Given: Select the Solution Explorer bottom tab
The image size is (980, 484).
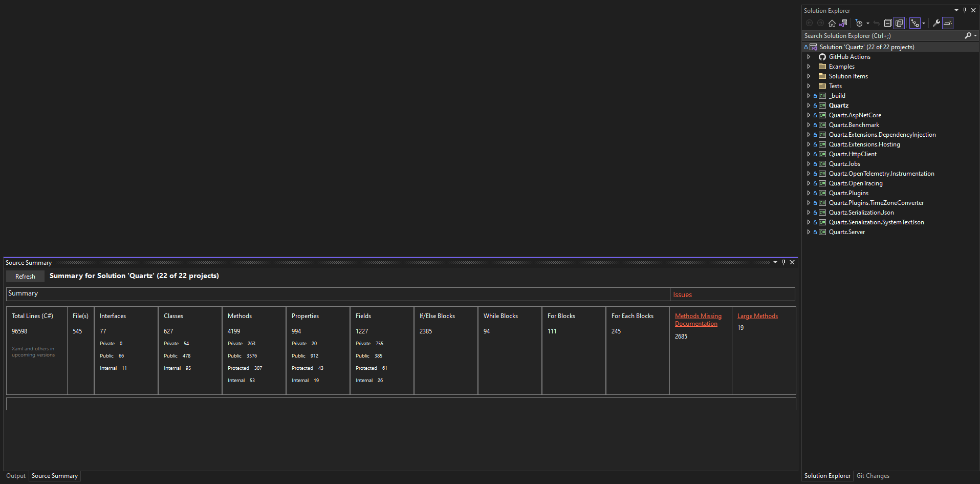Looking at the screenshot, I should click(827, 476).
